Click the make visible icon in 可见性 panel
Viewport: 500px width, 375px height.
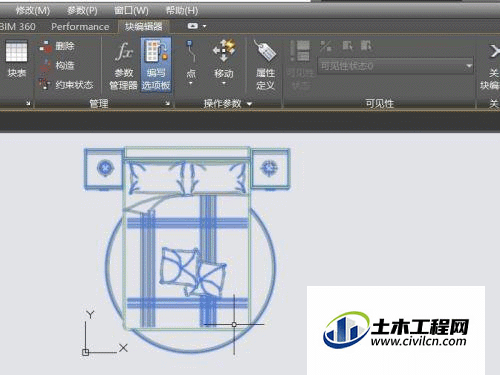(347, 46)
